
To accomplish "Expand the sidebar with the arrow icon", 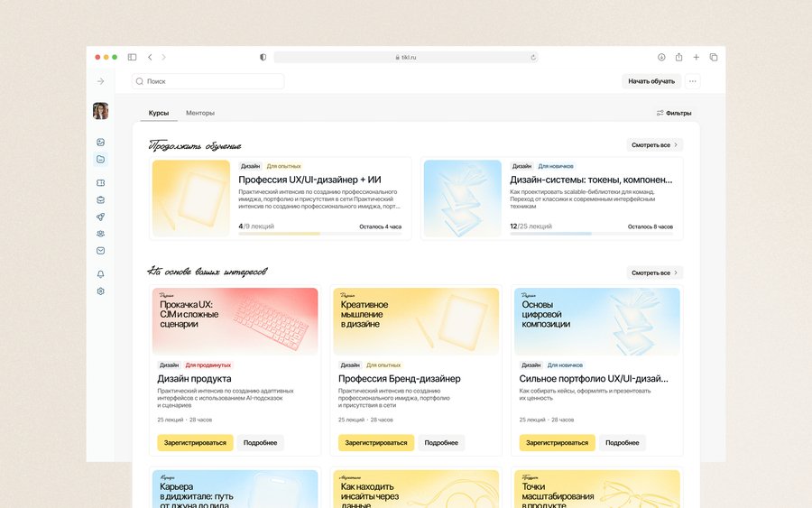I will click(x=100, y=81).
